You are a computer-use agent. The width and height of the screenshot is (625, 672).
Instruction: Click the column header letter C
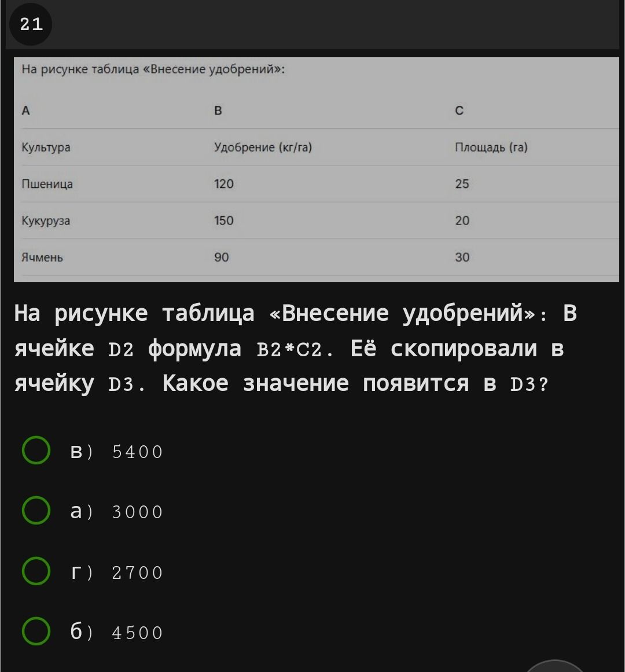459,110
